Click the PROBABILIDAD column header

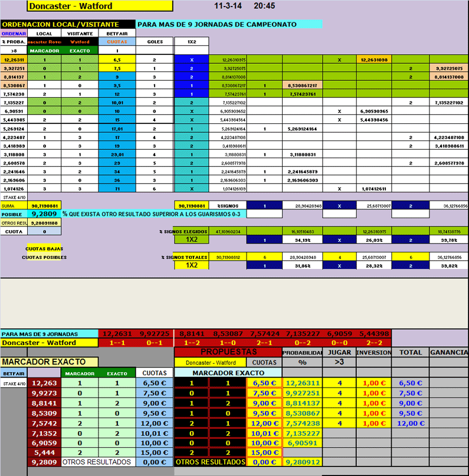click(302, 353)
